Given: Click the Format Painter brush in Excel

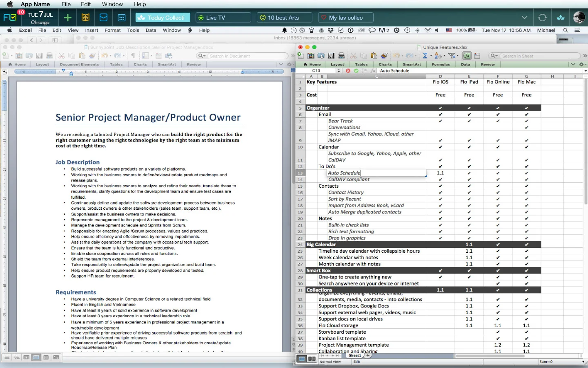Looking at the screenshot, I should pyautogui.click(x=384, y=56).
